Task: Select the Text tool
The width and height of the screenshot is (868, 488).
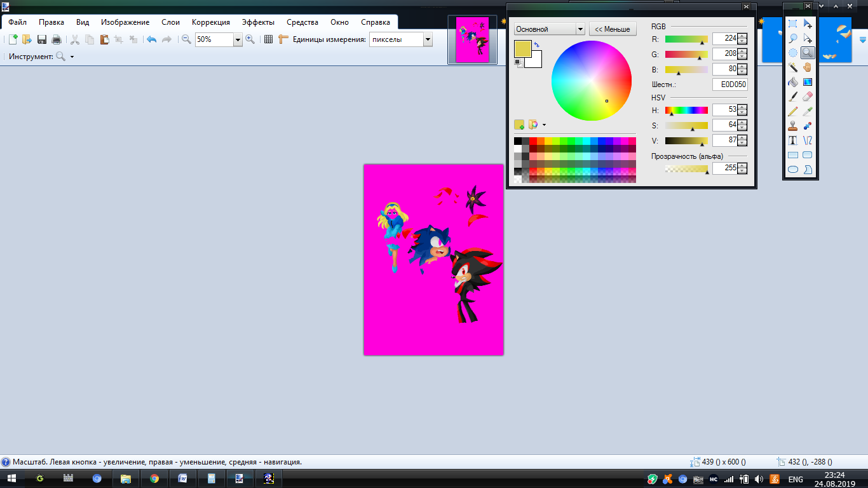Action: click(x=793, y=140)
